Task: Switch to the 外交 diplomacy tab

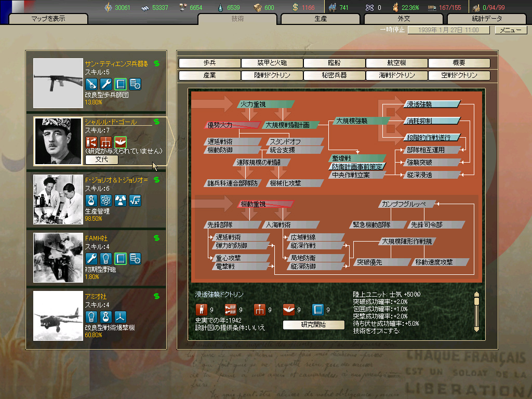Action: tap(404, 19)
